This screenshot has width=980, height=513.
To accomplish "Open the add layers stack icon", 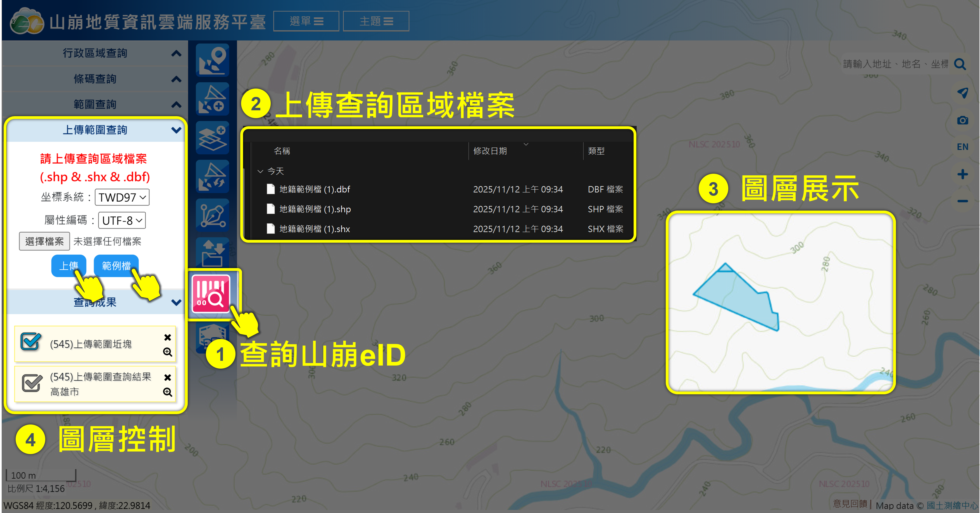I will (x=213, y=138).
